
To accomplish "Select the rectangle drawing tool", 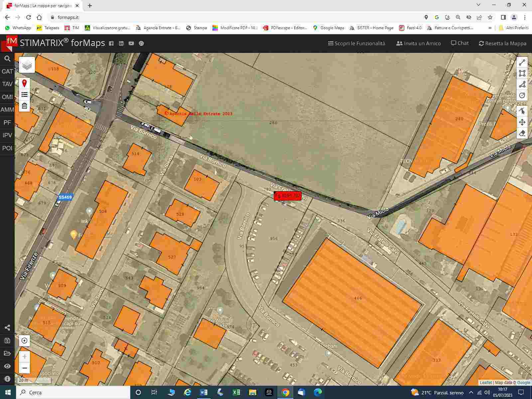I will [522, 73].
